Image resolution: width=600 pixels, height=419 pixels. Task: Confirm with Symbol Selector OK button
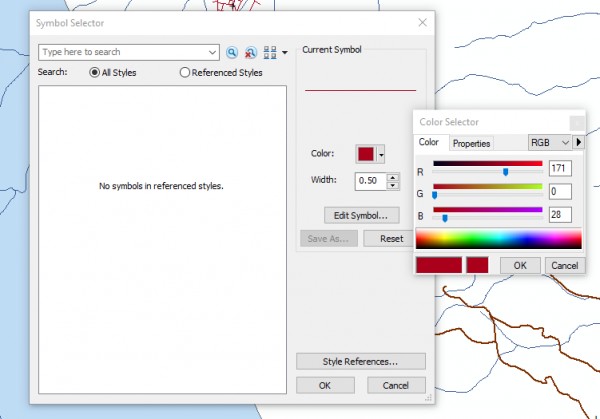325,385
